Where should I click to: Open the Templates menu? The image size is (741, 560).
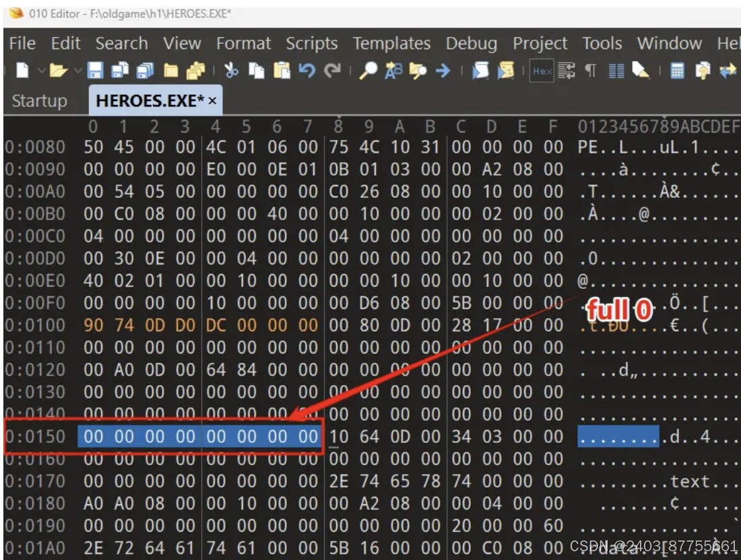coord(391,44)
